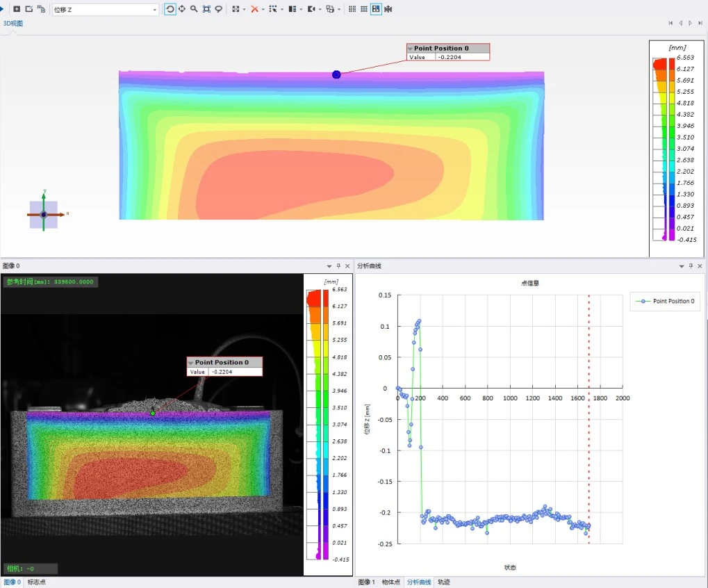
Task: Activate the pan/move view tool
Action: tap(182, 9)
